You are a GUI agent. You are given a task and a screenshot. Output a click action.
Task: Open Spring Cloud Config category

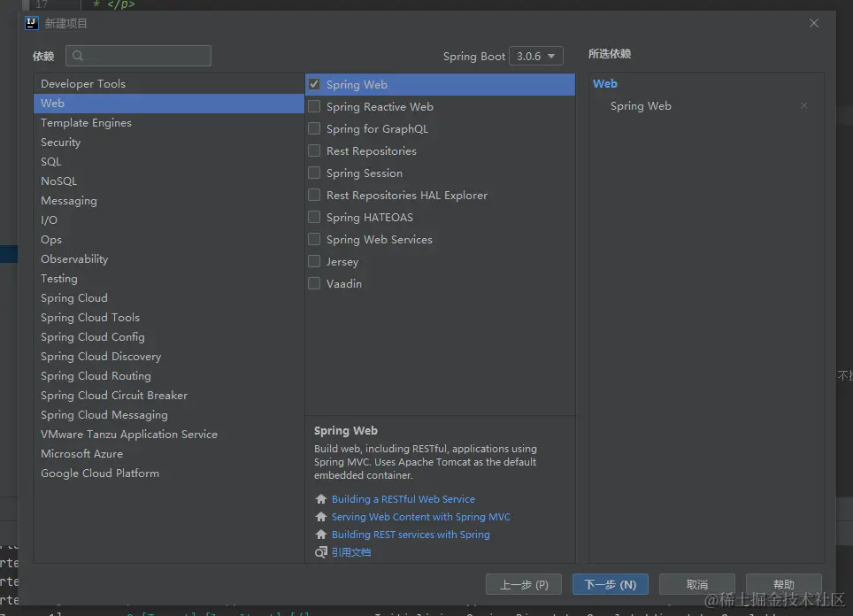coord(169,337)
